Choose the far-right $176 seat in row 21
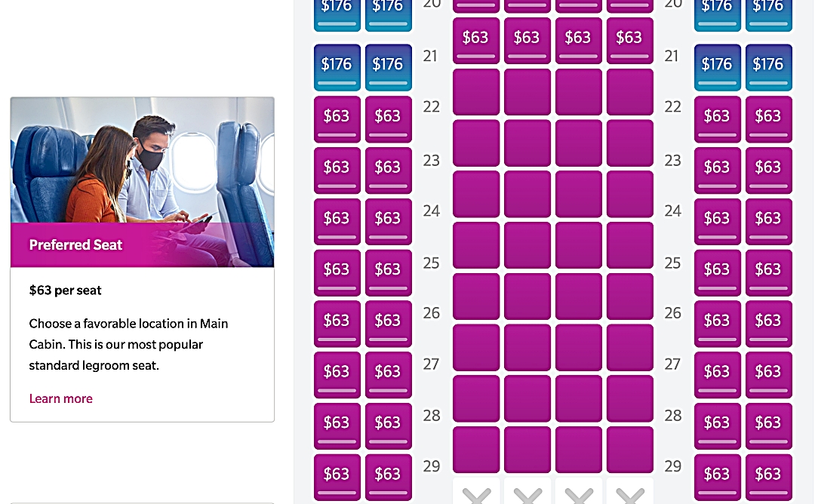815x504 pixels. [768, 67]
